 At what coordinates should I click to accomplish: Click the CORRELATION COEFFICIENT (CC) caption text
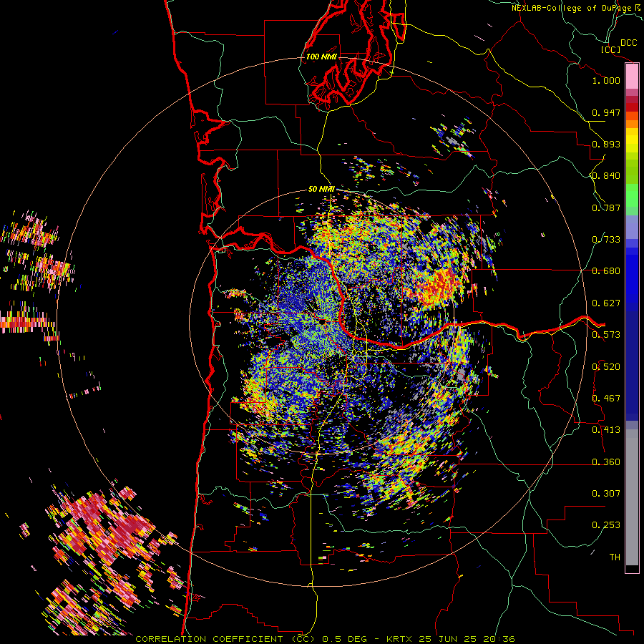coord(225,639)
